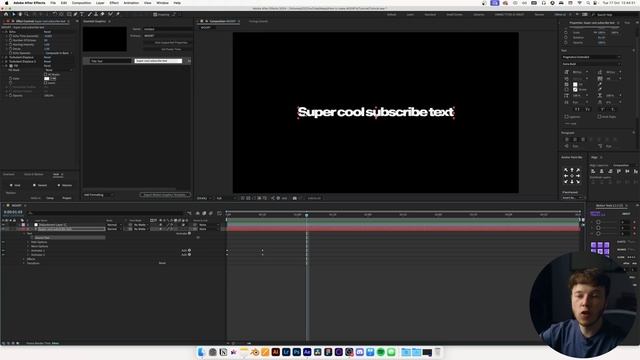Viewport: 640px width, 360px height.
Task: Open the Animation menu
Action: coord(131,3)
